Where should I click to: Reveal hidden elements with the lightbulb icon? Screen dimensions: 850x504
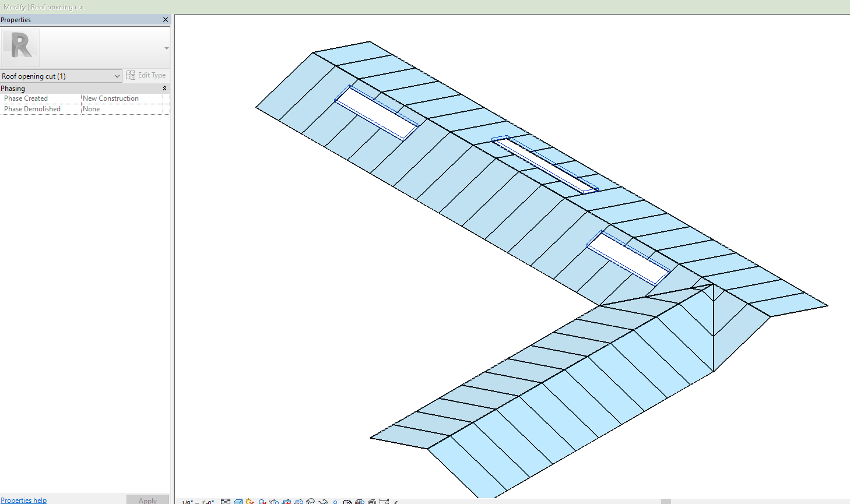(x=335, y=501)
